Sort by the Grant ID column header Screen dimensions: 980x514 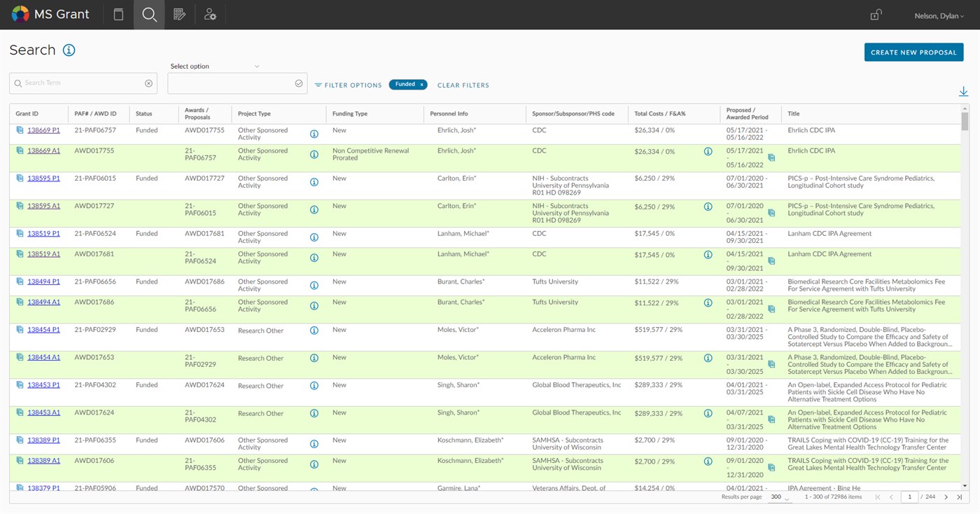[x=27, y=113]
